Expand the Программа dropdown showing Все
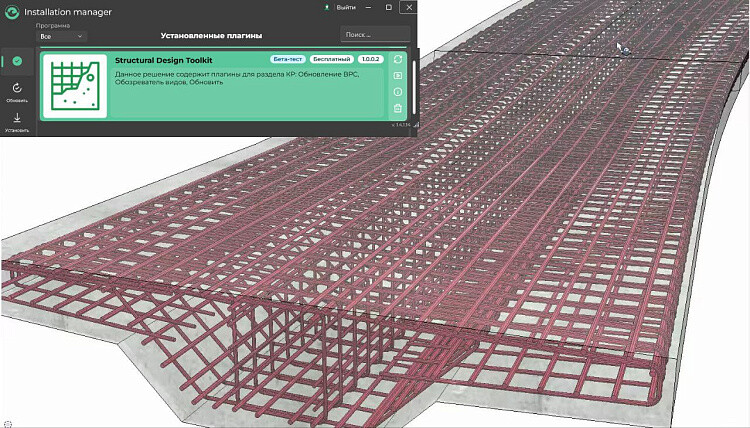This screenshot has height=428, width=750. click(61, 36)
